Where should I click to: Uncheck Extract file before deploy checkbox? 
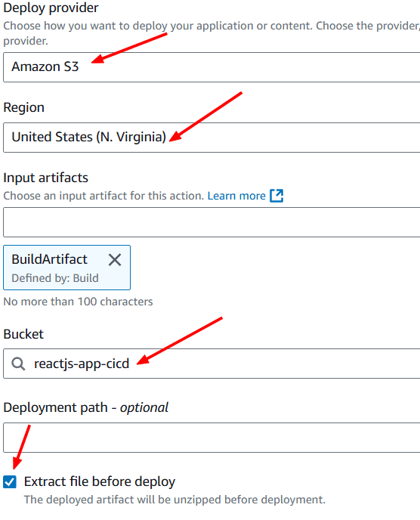click(10, 482)
